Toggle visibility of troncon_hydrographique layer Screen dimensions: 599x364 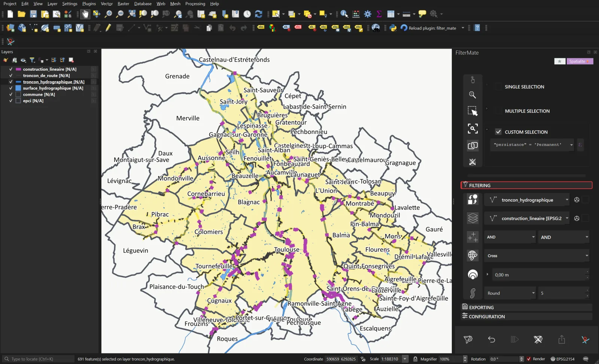click(x=11, y=82)
